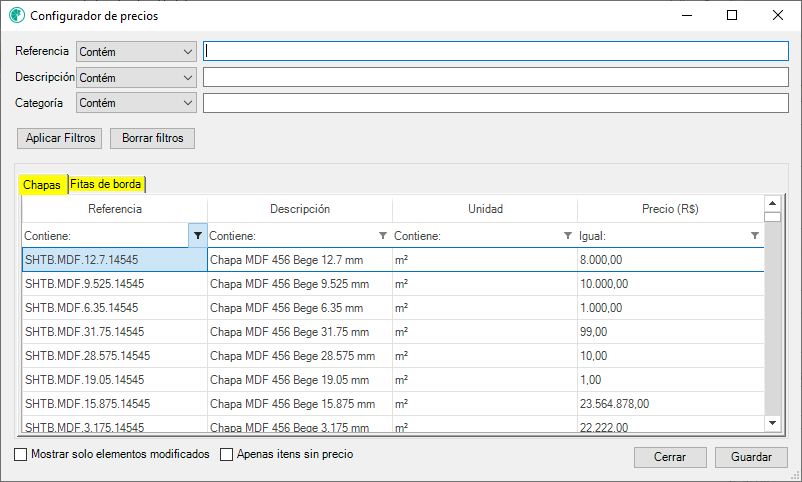802x482 pixels.
Task: Select cell Chapa MDF 456 Bege 31.75 mm
Action: (300, 332)
